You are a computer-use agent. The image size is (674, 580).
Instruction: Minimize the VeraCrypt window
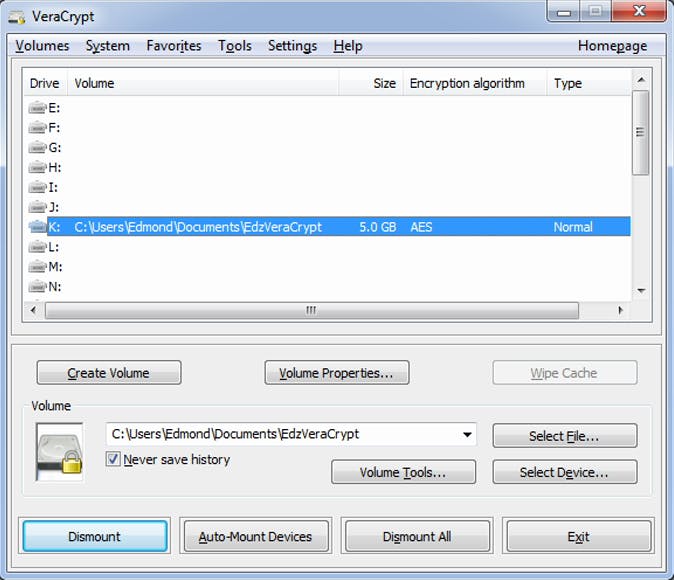pos(564,11)
